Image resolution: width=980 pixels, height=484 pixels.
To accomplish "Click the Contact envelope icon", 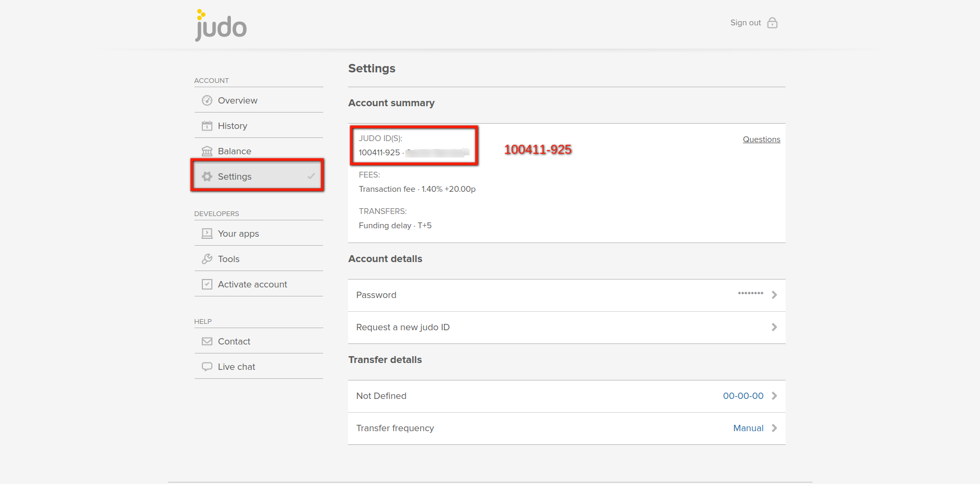I will pyautogui.click(x=207, y=341).
